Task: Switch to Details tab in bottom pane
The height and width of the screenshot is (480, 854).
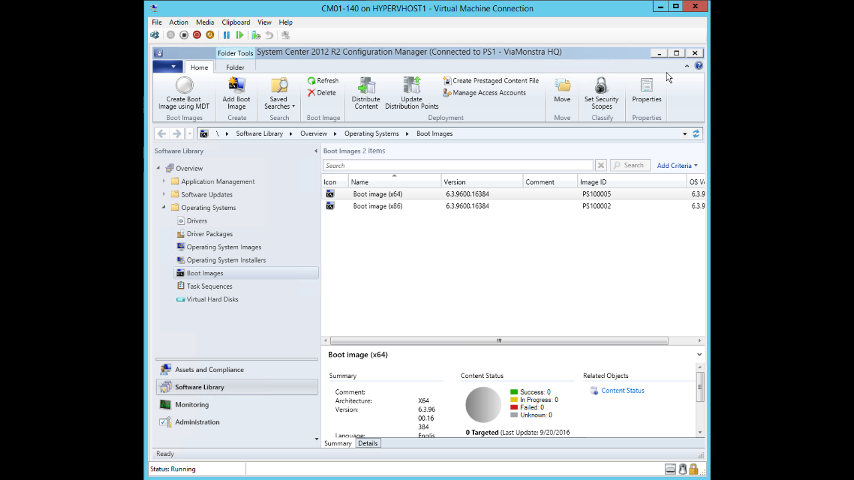Action: [x=368, y=443]
